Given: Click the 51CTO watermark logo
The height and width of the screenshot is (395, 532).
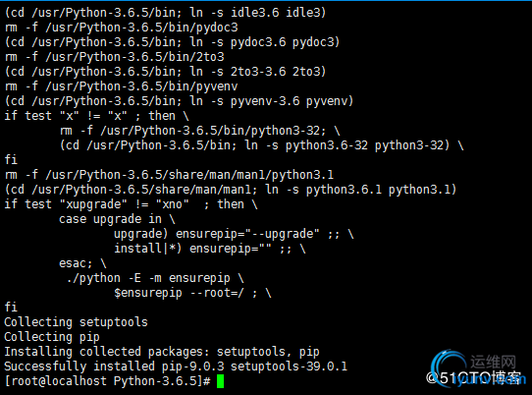Looking at the screenshot, I should click(473, 377).
